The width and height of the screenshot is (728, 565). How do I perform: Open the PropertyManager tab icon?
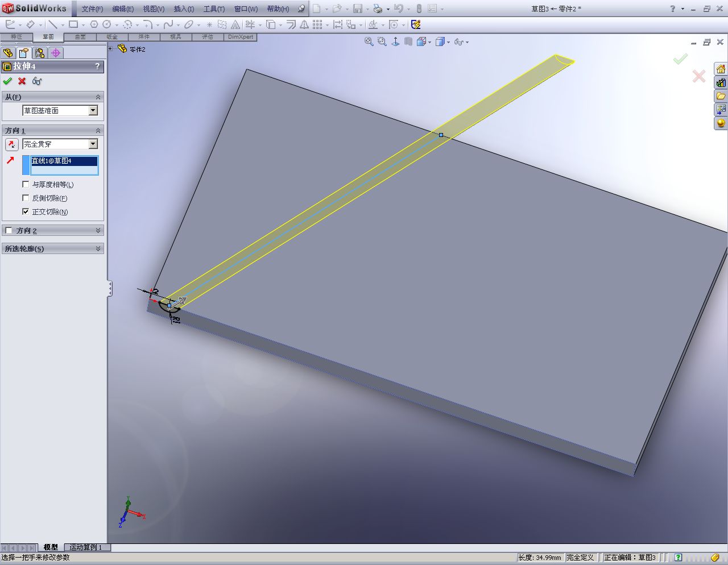24,53
